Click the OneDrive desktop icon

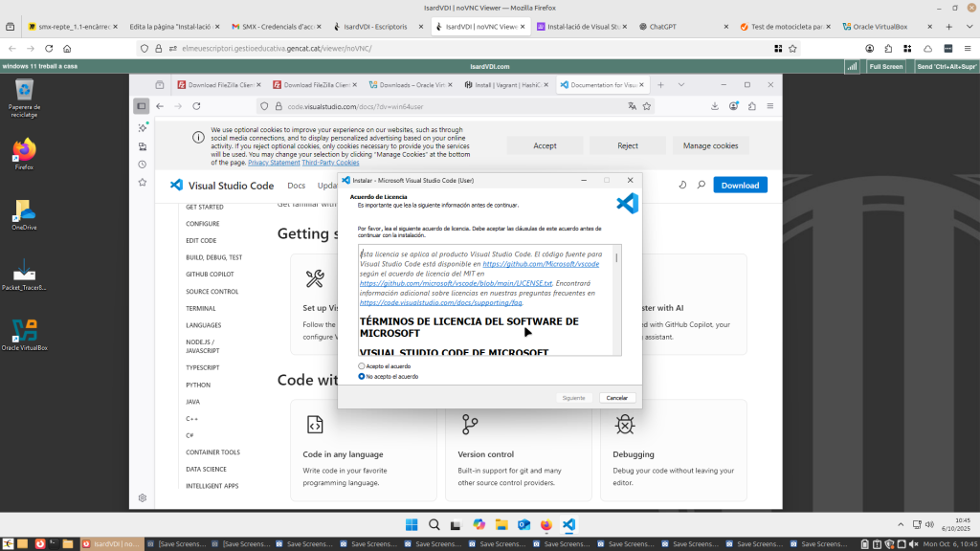24,212
